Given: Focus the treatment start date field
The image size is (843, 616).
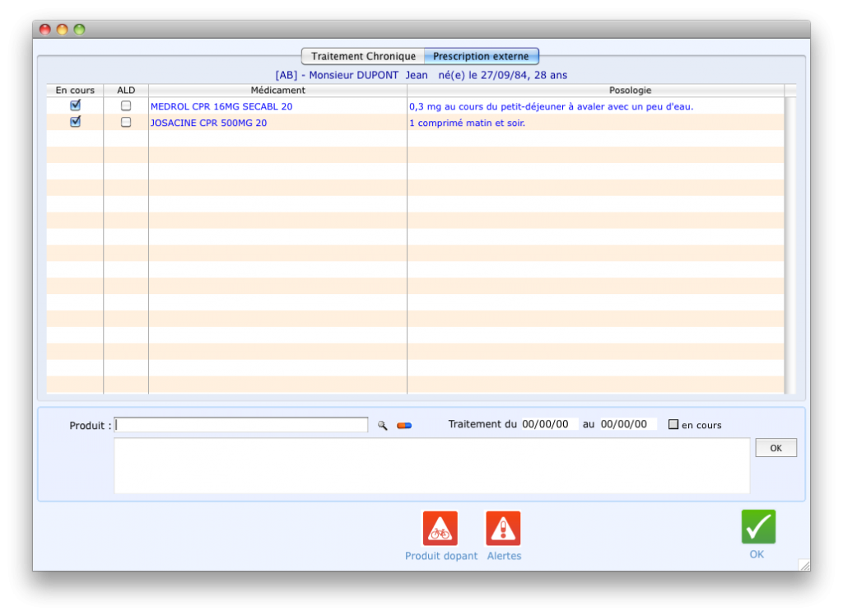Looking at the screenshot, I should (548, 424).
